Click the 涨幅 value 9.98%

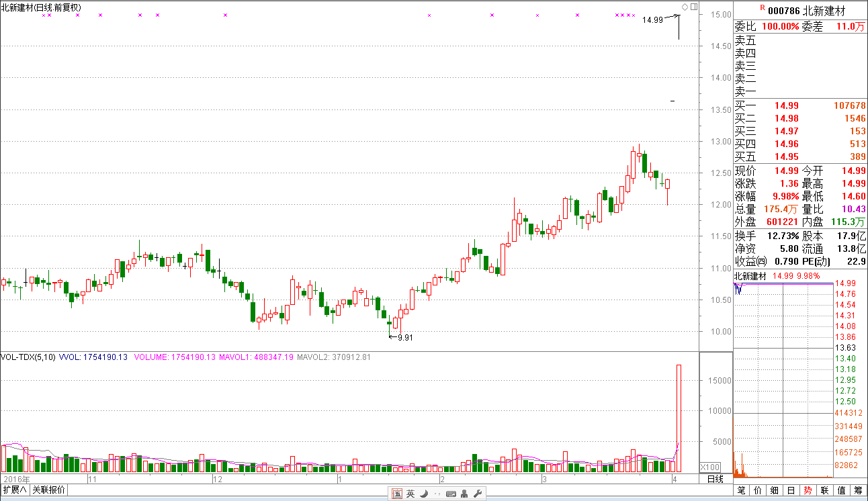point(785,197)
